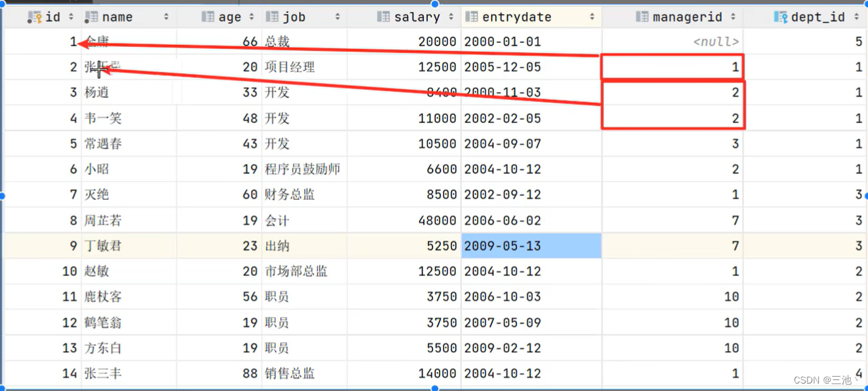The image size is (868, 391).
Task: Click the entrydate column table icon
Action: coord(471,17)
